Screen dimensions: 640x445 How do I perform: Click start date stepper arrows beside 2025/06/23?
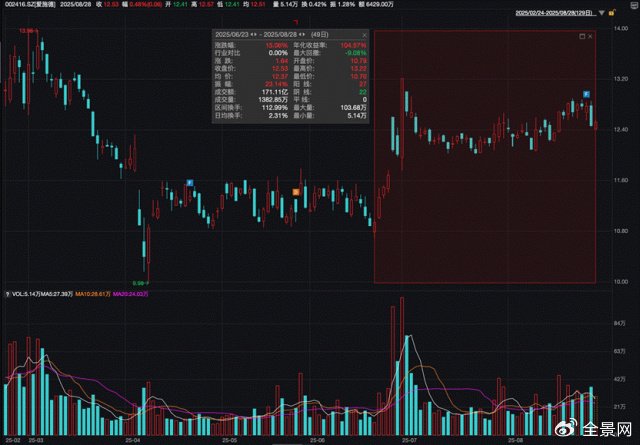(x=253, y=35)
